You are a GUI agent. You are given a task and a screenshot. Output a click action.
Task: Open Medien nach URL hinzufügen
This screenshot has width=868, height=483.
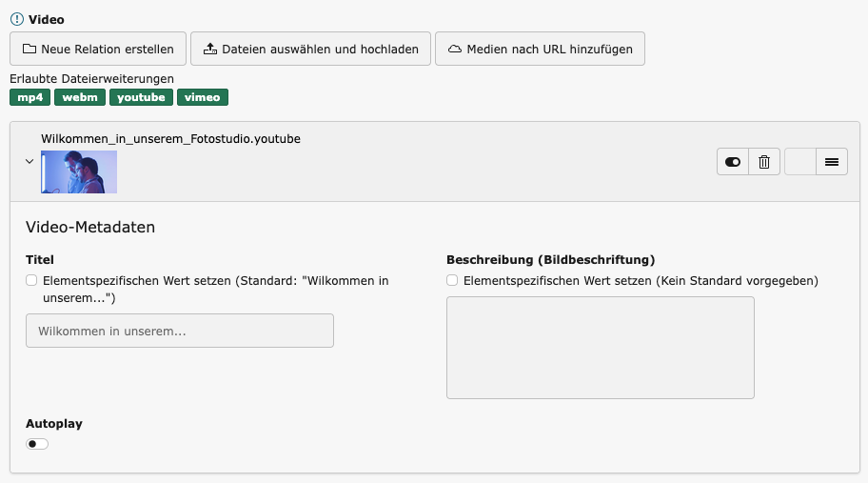coord(540,49)
